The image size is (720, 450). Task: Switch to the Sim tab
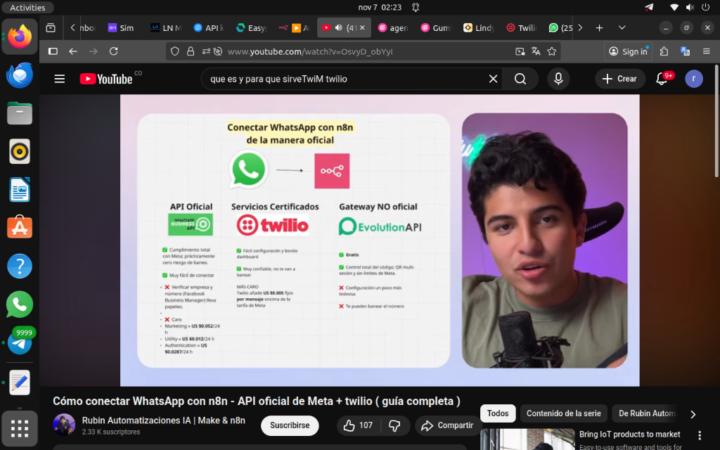121,28
